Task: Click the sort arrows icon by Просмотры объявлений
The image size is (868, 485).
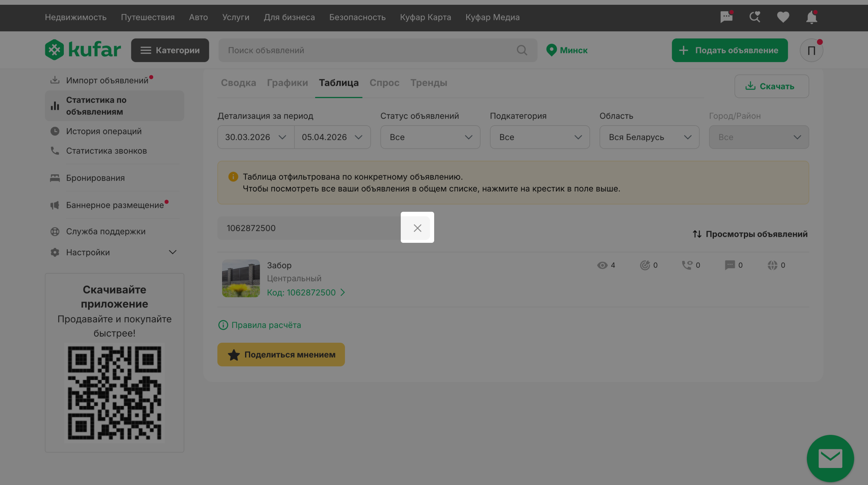Action: point(697,234)
